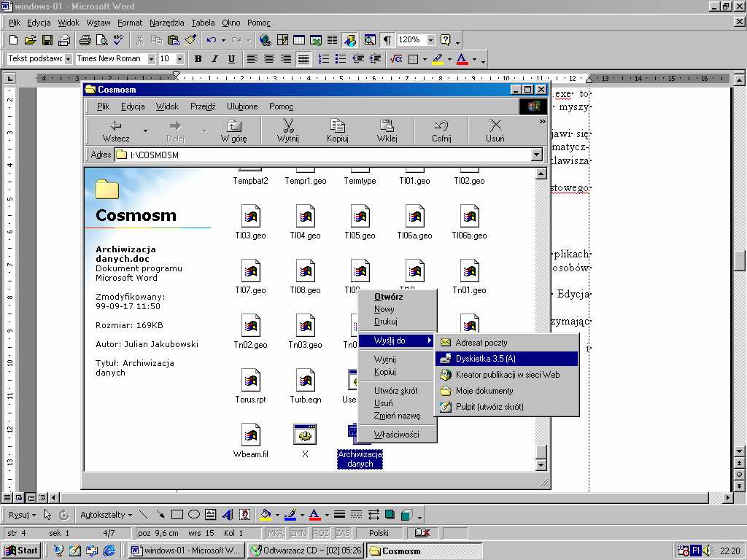Toggle ZAS overtype mode in status bar

tap(343, 533)
